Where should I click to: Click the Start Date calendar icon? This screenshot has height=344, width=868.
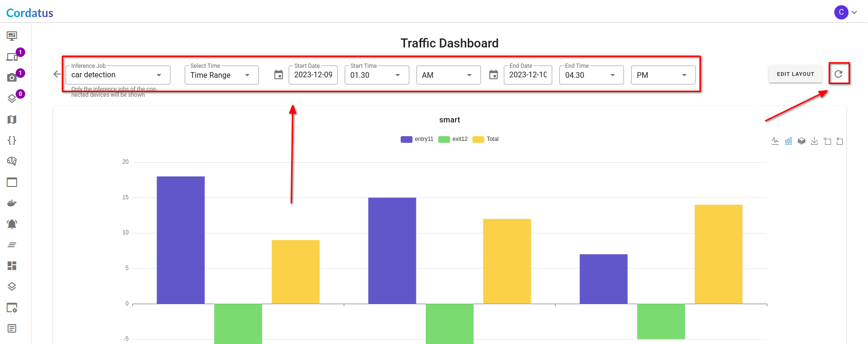(x=279, y=75)
